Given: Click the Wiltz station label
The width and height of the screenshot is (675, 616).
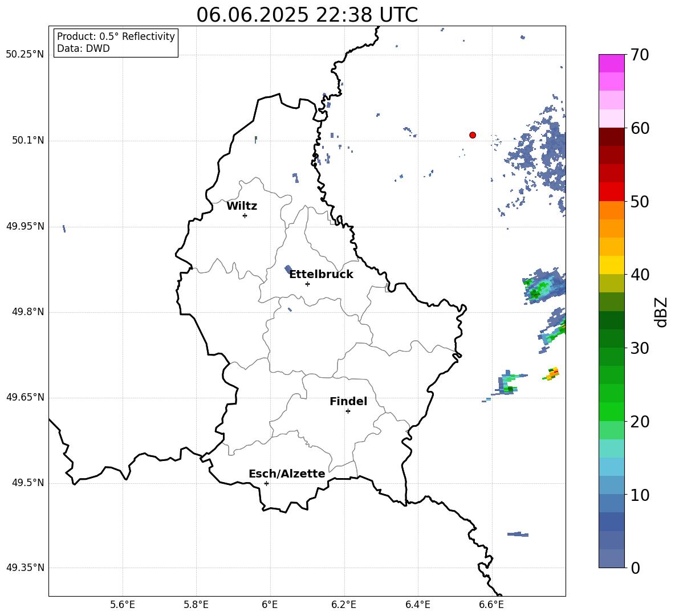Looking at the screenshot, I should point(242,206).
